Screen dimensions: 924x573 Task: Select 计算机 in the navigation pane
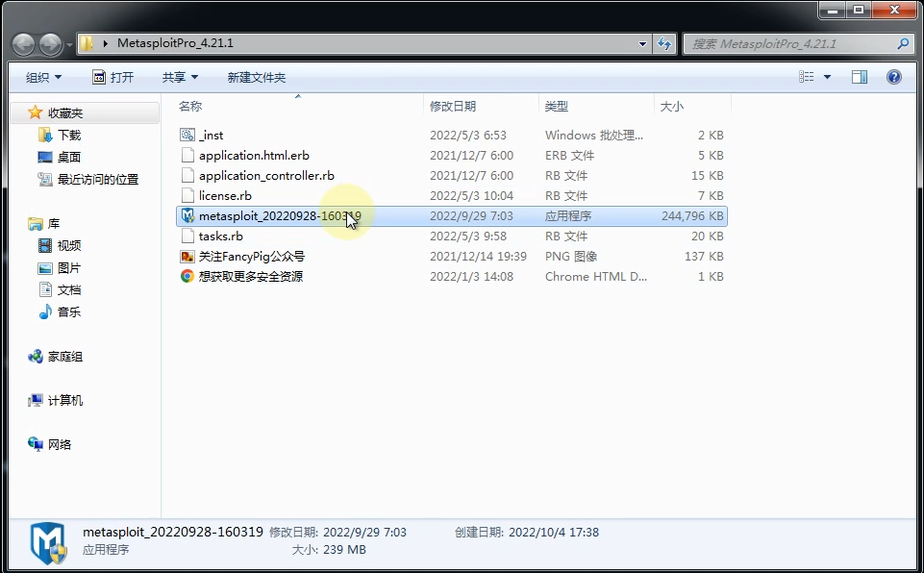(x=64, y=400)
